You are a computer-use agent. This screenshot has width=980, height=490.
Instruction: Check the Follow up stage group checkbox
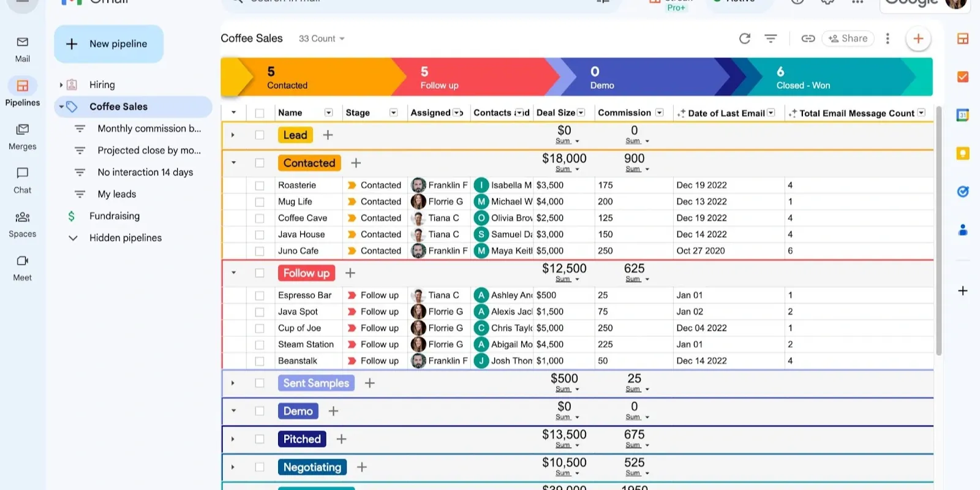coord(260,273)
